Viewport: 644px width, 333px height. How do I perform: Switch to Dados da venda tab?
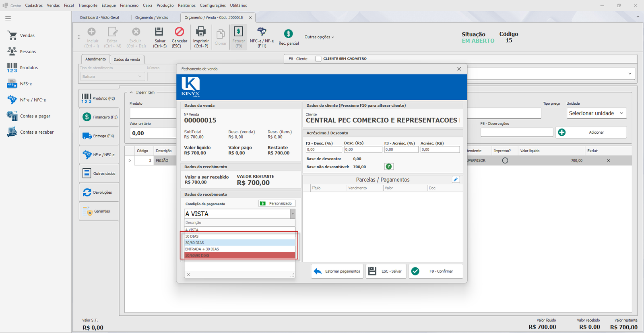tap(127, 60)
